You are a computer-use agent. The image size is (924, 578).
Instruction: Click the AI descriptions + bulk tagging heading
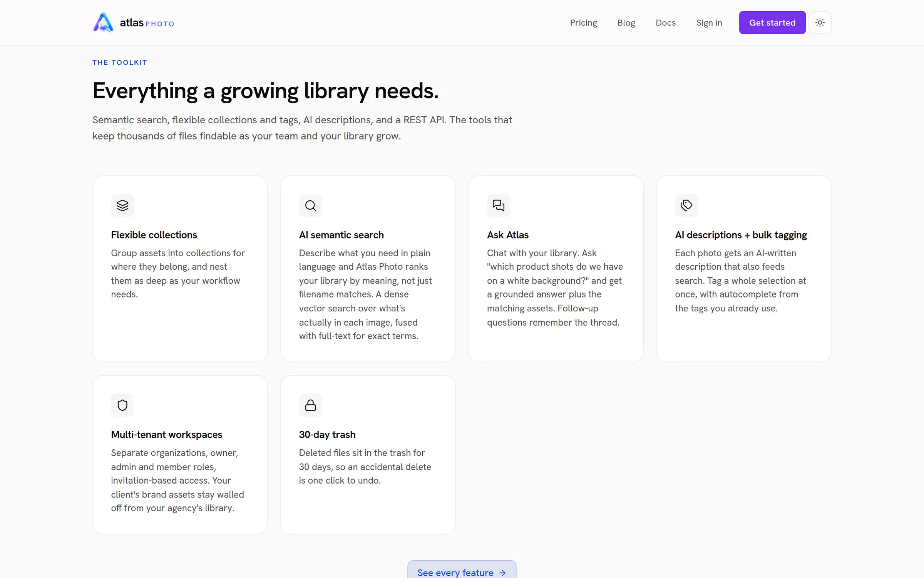coord(741,235)
